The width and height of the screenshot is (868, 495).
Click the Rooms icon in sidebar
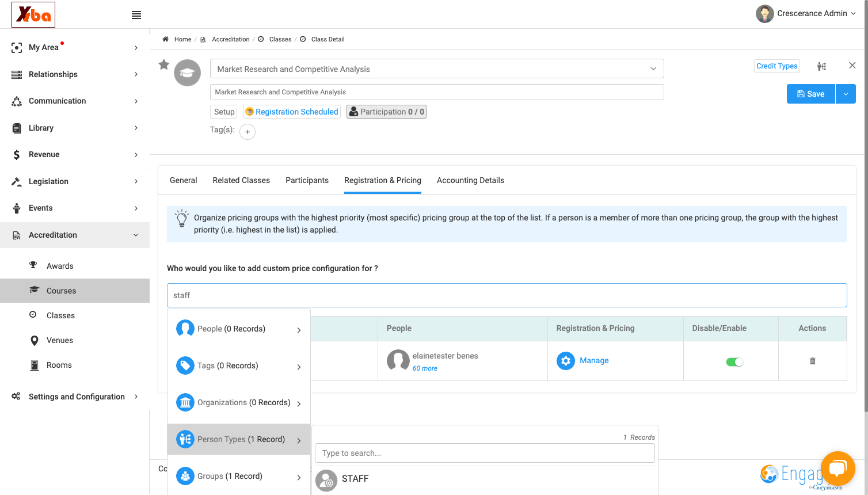(x=35, y=365)
